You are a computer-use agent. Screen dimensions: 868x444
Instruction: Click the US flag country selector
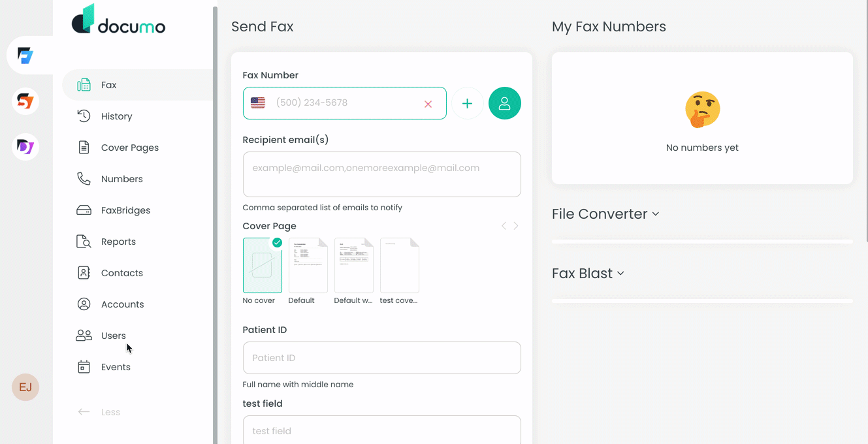tap(258, 103)
